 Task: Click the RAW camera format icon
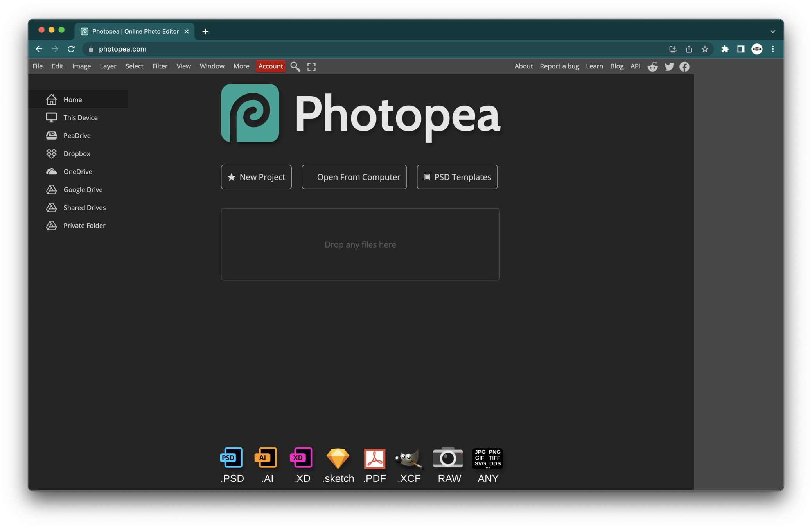[448, 458]
